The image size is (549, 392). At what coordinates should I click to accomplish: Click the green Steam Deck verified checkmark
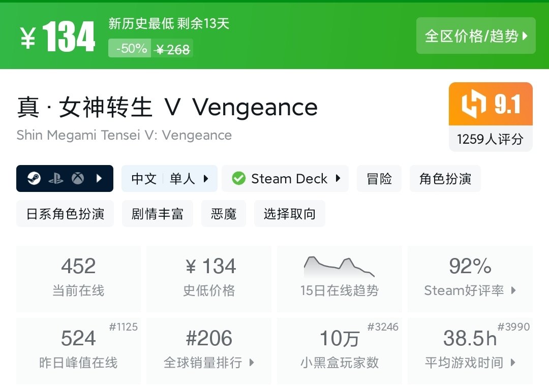coord(238,179)
